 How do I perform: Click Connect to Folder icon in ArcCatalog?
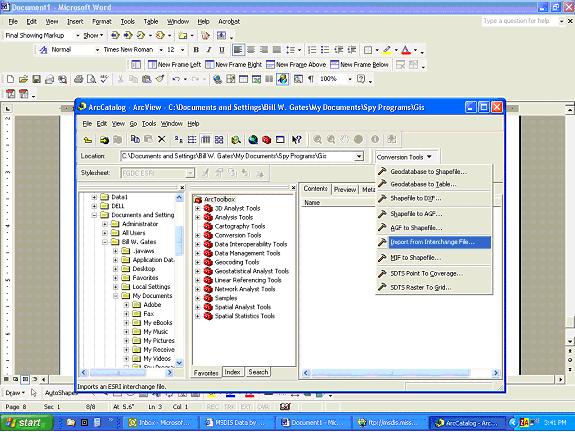coord(104,140)
